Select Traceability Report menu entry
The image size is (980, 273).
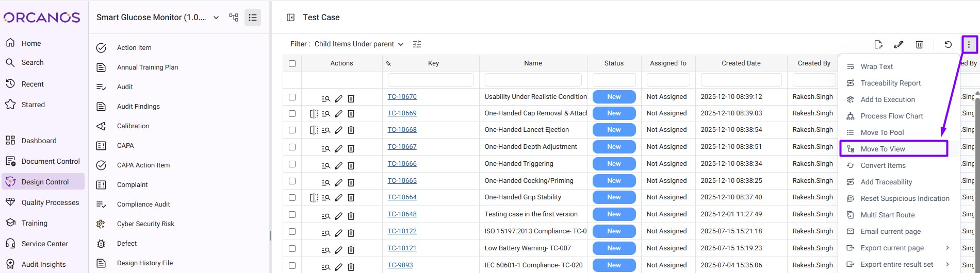point(890,83)
